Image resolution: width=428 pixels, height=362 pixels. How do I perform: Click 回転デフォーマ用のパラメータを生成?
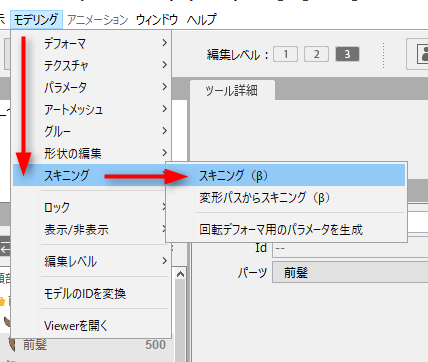click(286, 229)
